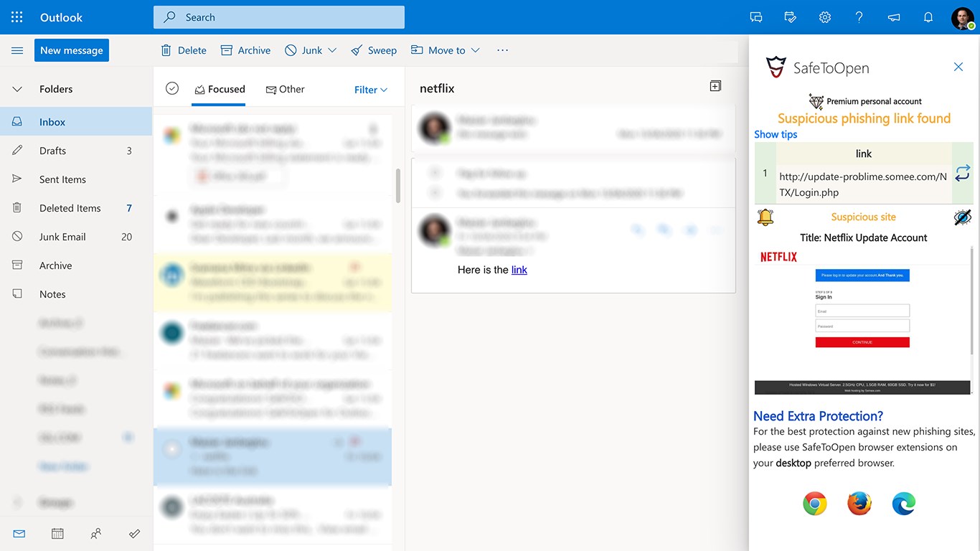
Task: Click the Search box in Outlook header
Action: click(279, 17)
